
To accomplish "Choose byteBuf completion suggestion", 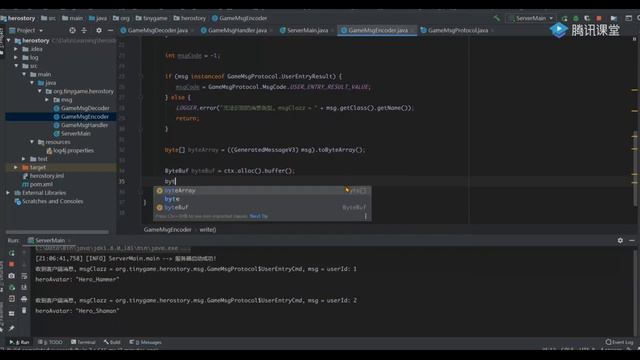I will 262,207.
